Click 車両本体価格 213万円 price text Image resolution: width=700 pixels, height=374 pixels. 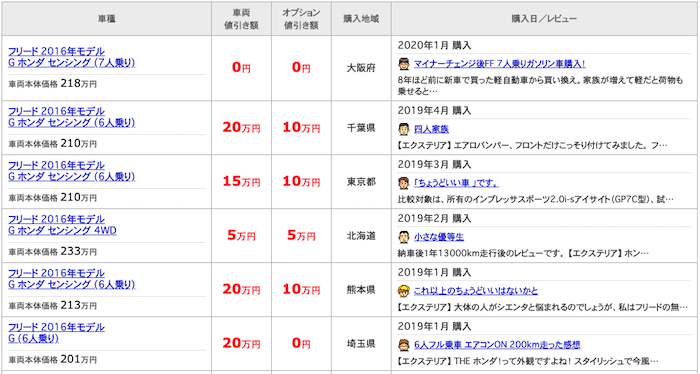click(x=53, y=306)
